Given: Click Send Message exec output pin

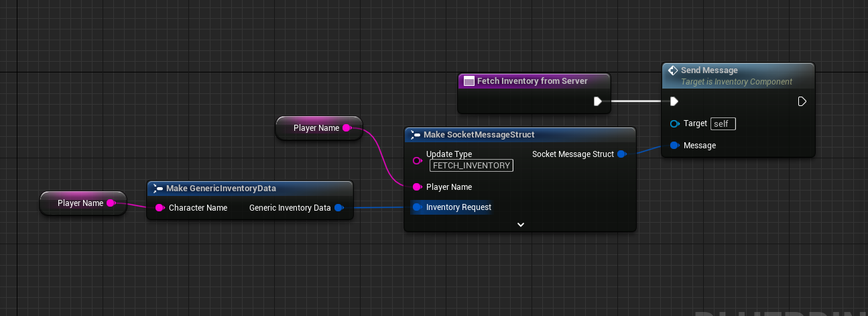Looking at the screenshot, I should click(x=802, y=101).
